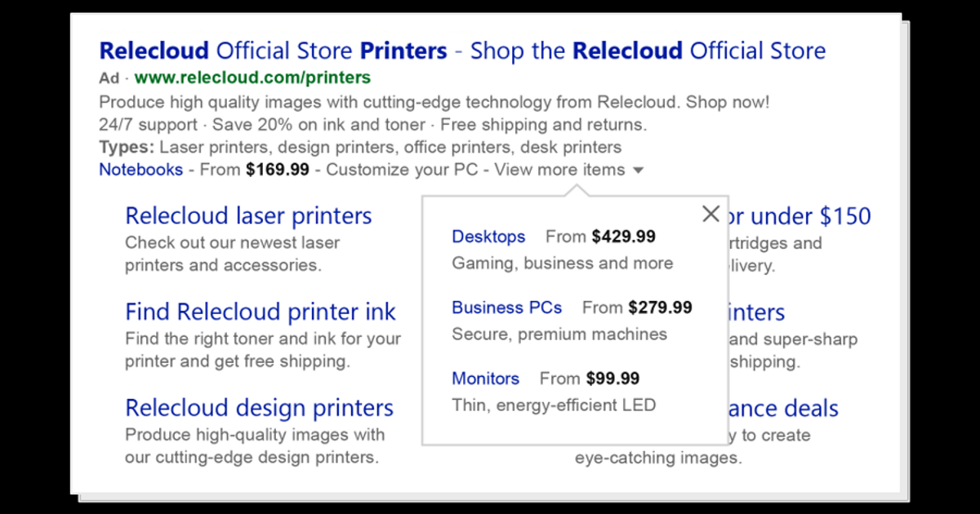Image resolution: width=980 pixels, height=514 pixels.
Task: Click the Monitors price of $99.99
Action: click(x=612, y=379)
